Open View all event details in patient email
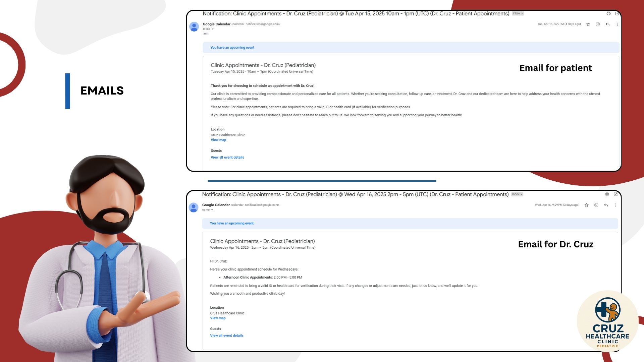 point(227,157)
